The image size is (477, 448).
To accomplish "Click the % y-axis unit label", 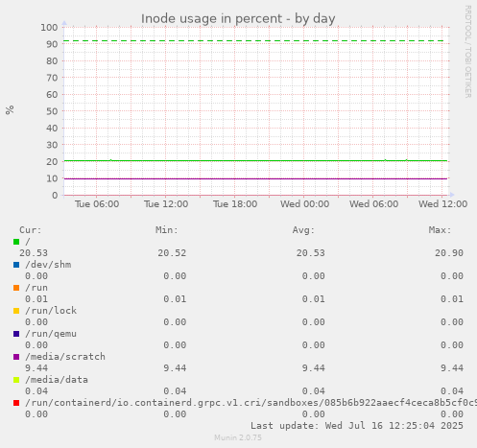I will (10, 109).
